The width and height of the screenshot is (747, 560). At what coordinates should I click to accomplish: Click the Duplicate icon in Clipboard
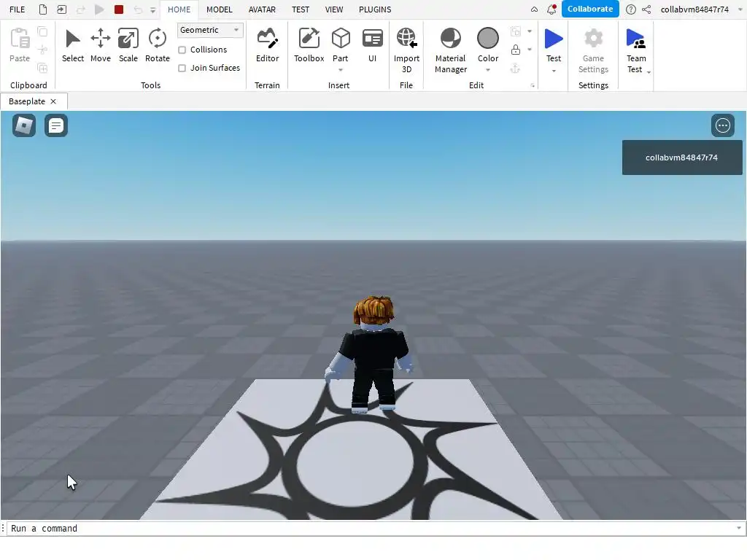pos(42,68)
